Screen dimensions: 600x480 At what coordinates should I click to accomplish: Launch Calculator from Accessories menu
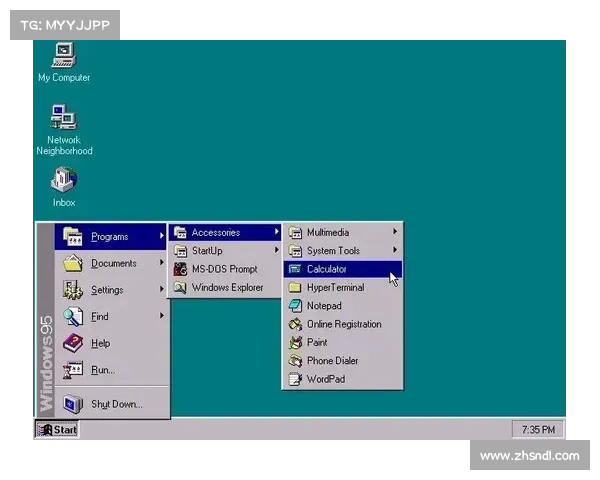click(x=342, y=269)
